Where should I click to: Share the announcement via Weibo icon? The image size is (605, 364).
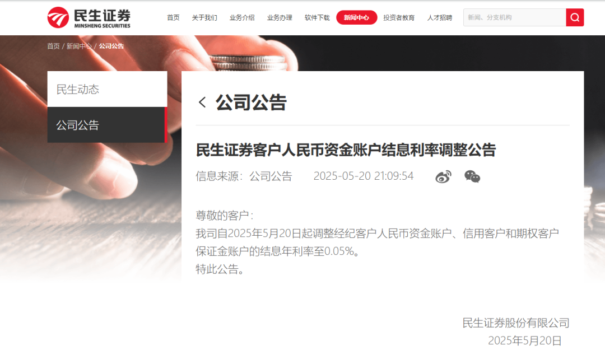coord(443,176)
